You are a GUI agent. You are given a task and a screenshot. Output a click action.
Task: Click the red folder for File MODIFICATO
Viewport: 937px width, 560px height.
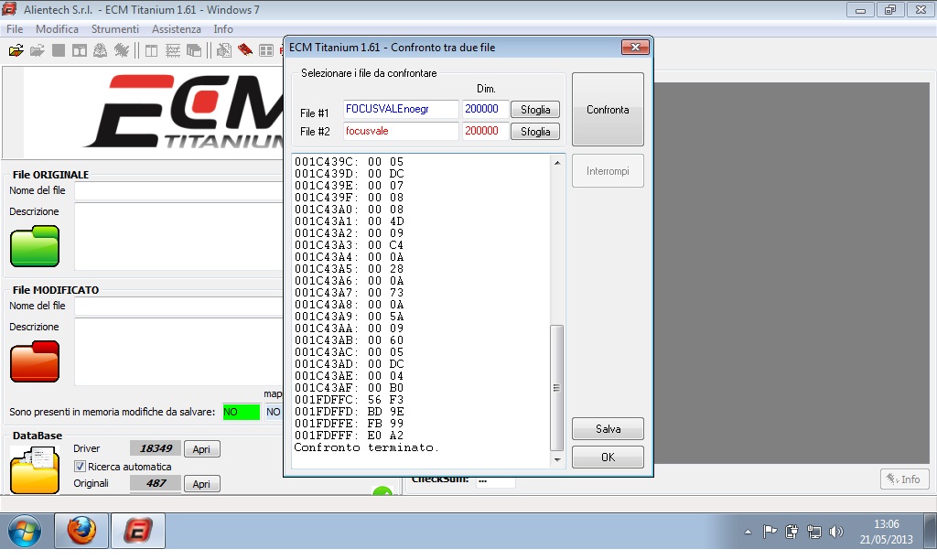tap(35, 361)
